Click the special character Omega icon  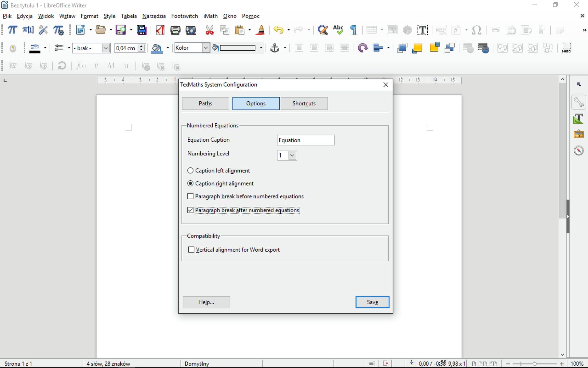point(477,30)
